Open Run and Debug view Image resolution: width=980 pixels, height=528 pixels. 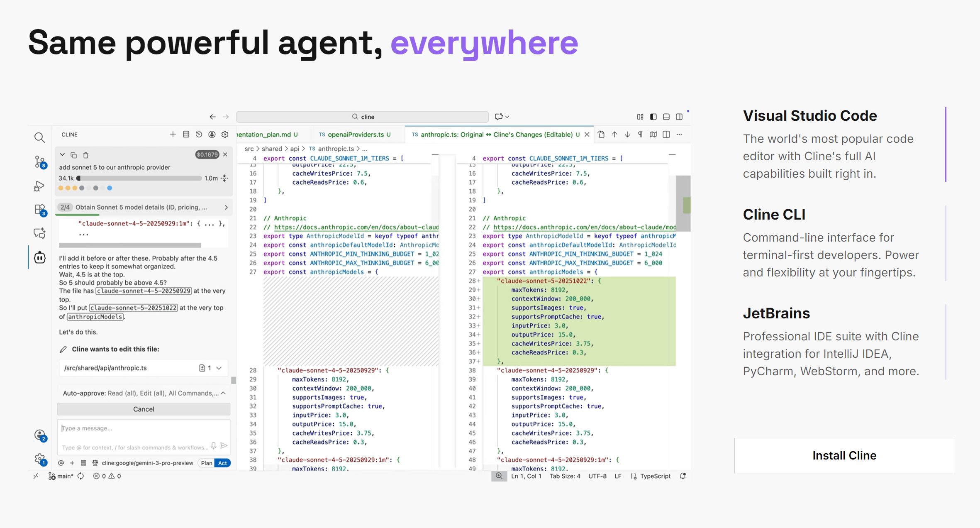tap(39, 186)
